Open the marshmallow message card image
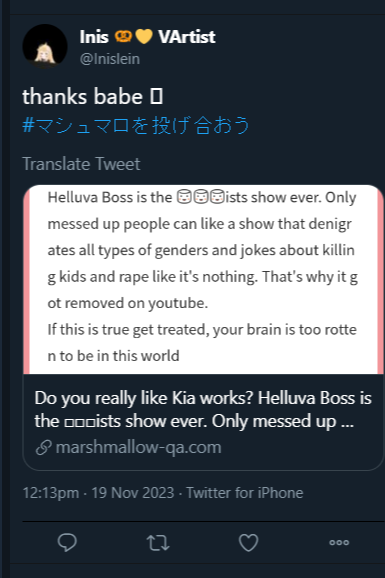 203,279
